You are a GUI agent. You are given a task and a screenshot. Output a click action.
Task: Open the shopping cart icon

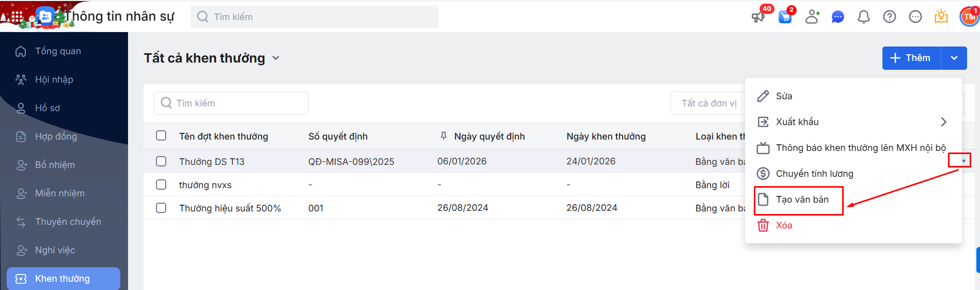tap(785, 17)
